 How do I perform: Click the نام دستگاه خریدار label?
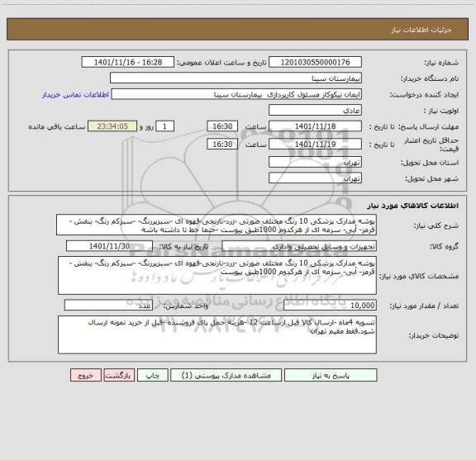(430, 78)
